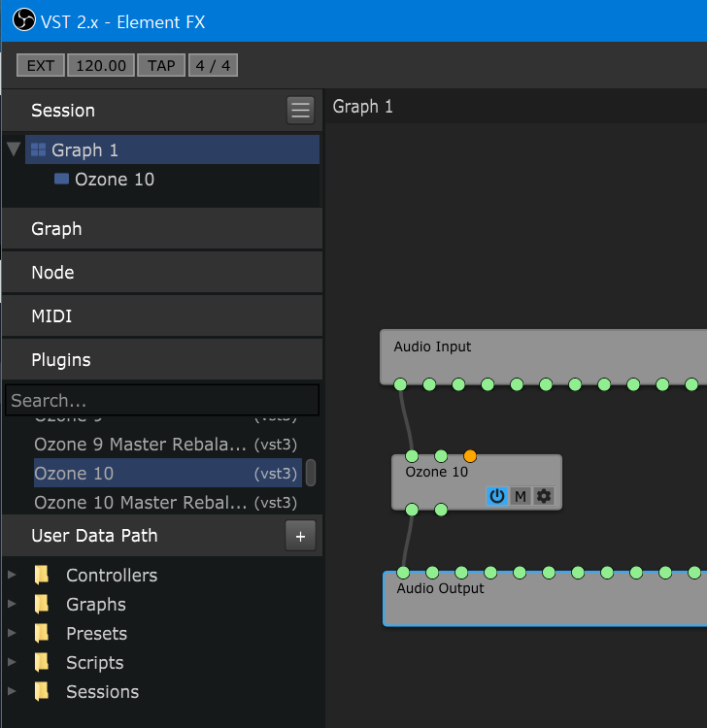Click the orange MIDI port on Ozone 10

coord(470,456)
